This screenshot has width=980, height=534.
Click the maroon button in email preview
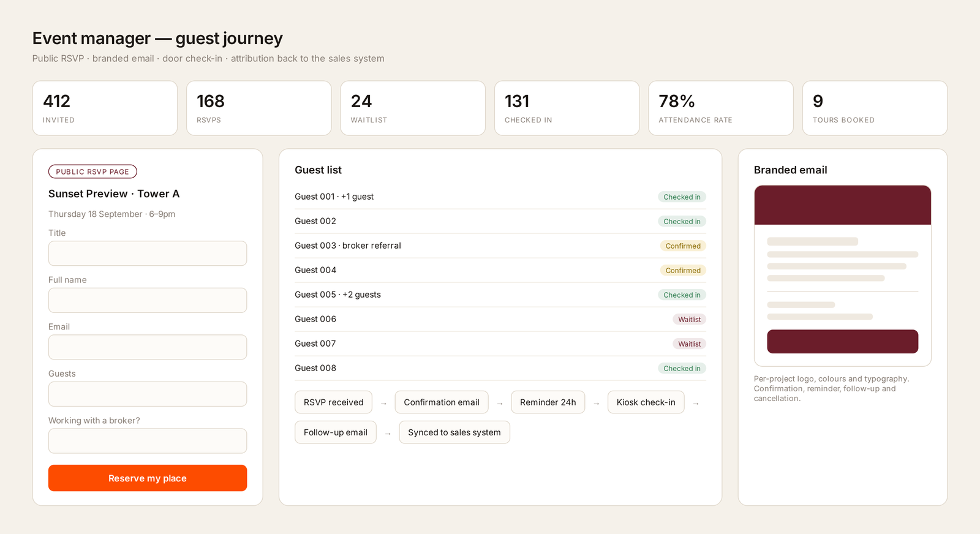click(843, 342)
